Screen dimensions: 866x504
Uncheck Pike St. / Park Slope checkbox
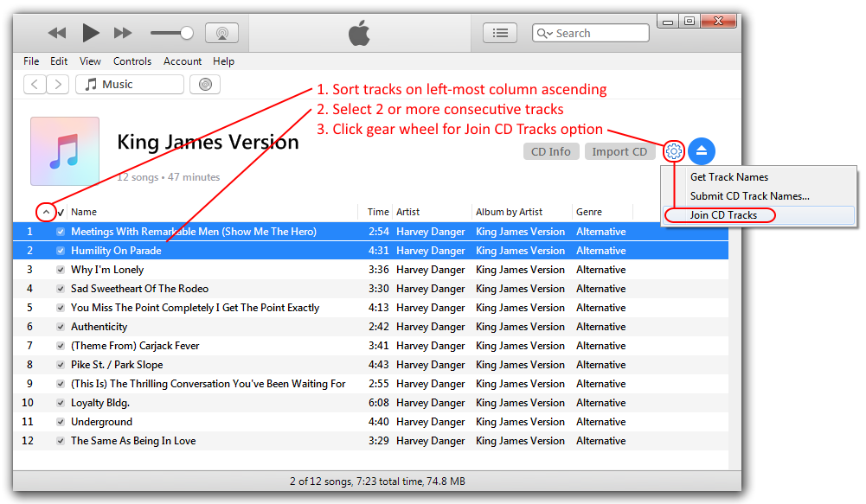tap(61, 365)
